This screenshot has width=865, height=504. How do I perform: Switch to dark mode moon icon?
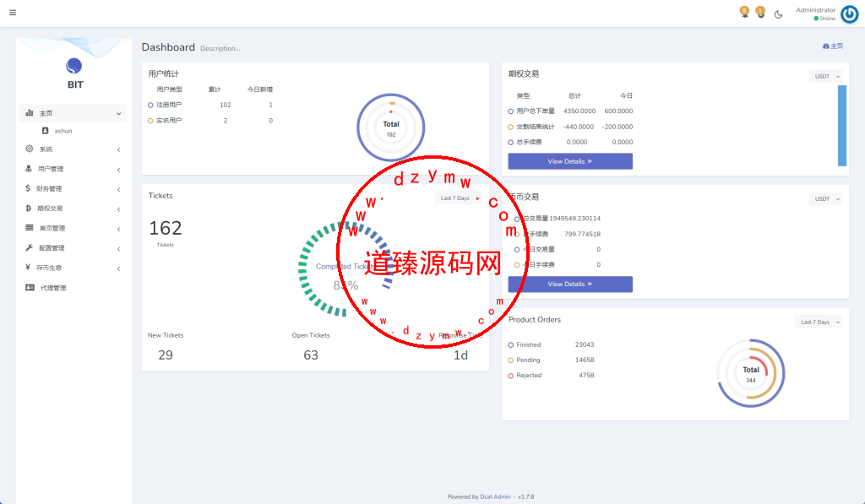778,14
